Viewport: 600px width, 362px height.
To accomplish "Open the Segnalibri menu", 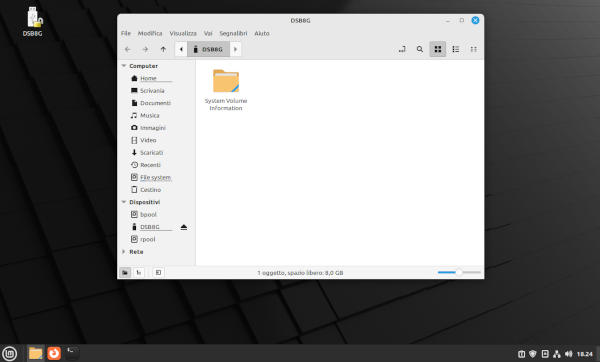I will (x=233, y=33).
